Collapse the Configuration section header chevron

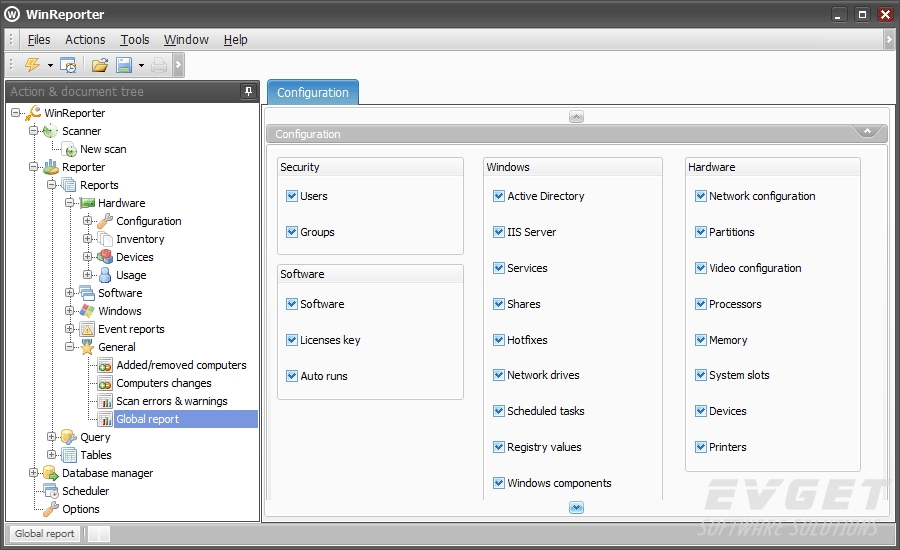[x=867, y=131]
